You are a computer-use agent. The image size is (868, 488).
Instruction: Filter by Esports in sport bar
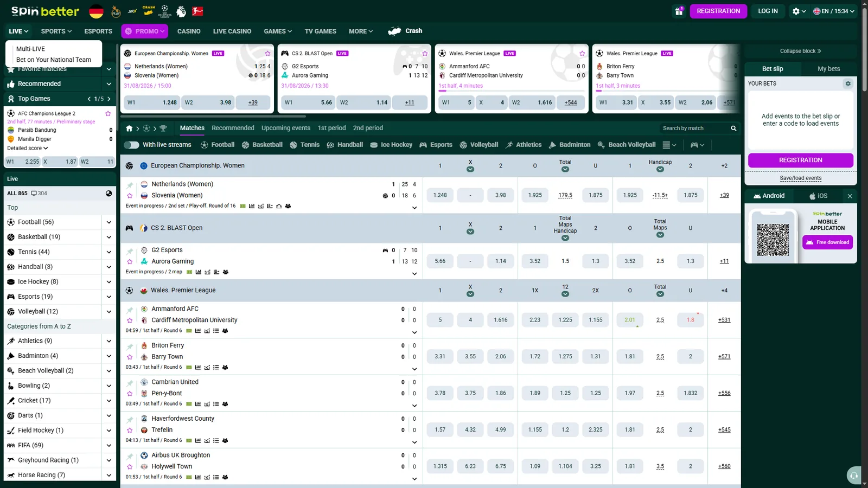click(436, 145)
